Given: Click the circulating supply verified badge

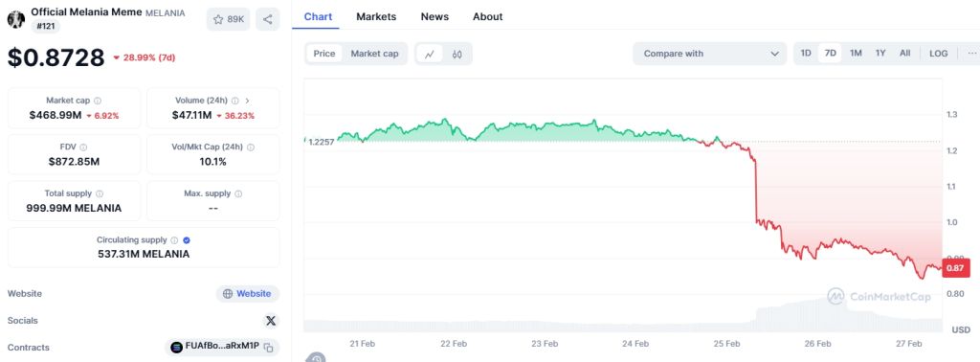Looking at the screenshot, I should pyautogui.click(x=187, y=240).
